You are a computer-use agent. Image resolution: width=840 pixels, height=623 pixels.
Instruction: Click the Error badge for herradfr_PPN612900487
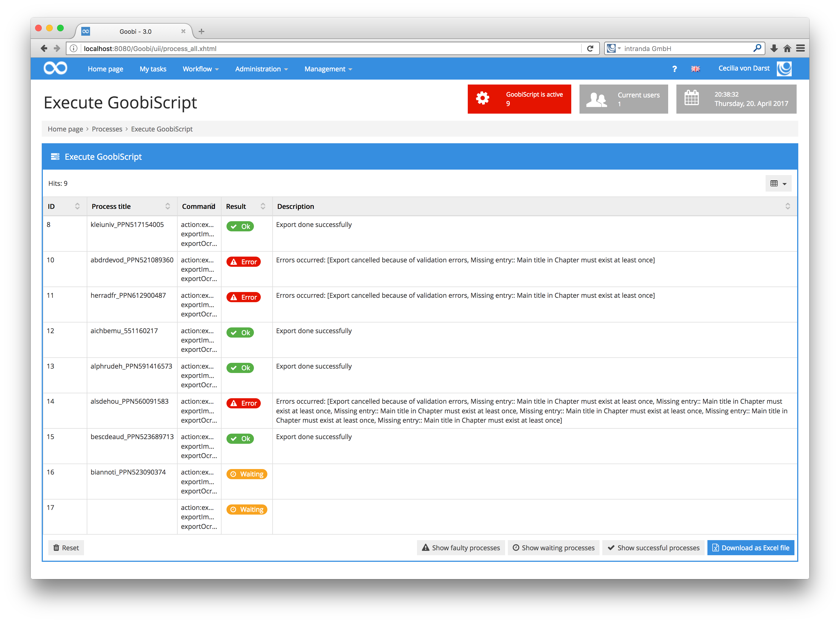[x=243, y=297]
